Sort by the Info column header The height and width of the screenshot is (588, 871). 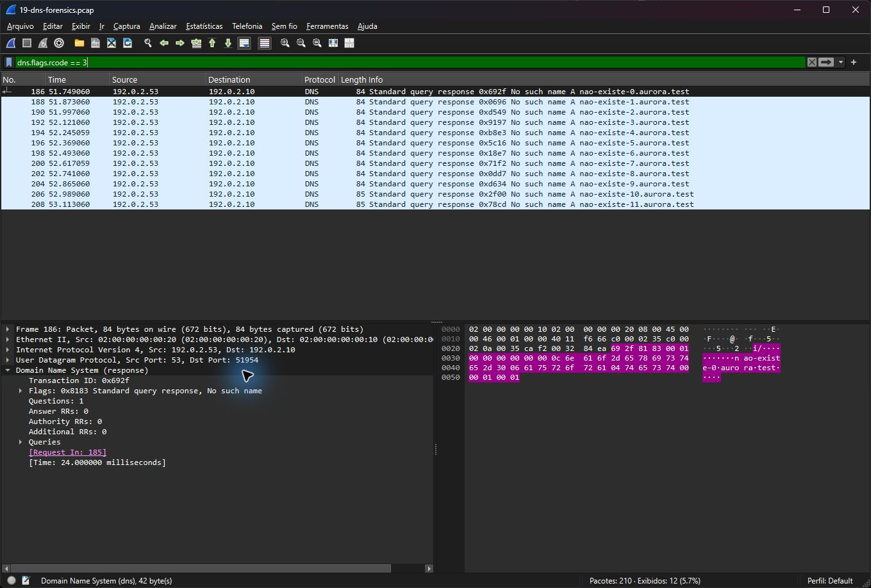coord(618,79)
